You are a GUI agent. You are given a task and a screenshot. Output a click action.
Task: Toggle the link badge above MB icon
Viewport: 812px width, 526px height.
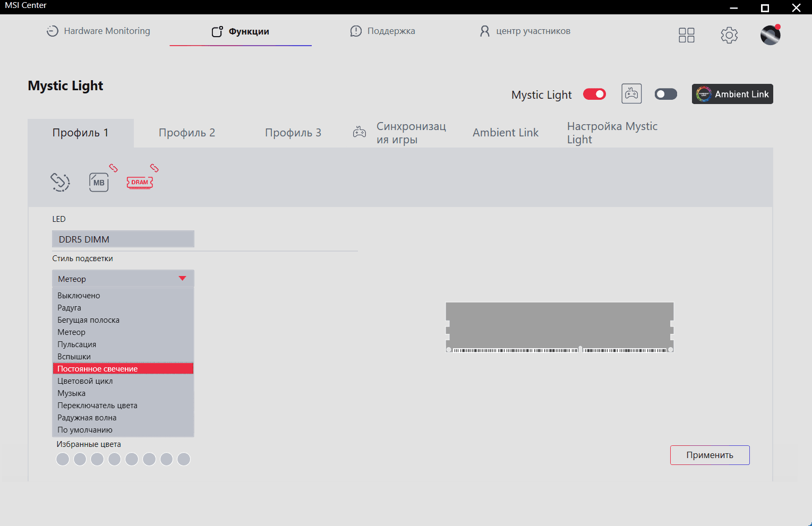click(114, 168)
